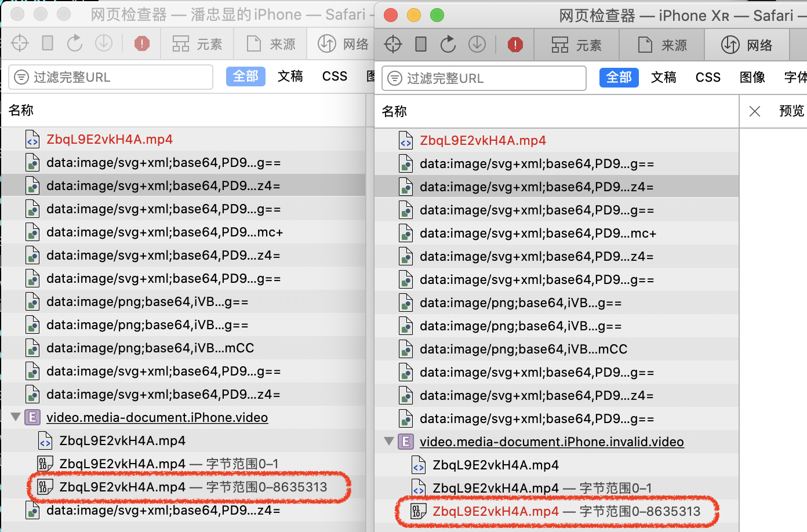Image resolution: width=807 pixels, height=532 pixels.
Task: Reload page icon in iPhone XR inspector
Action: 448,44
